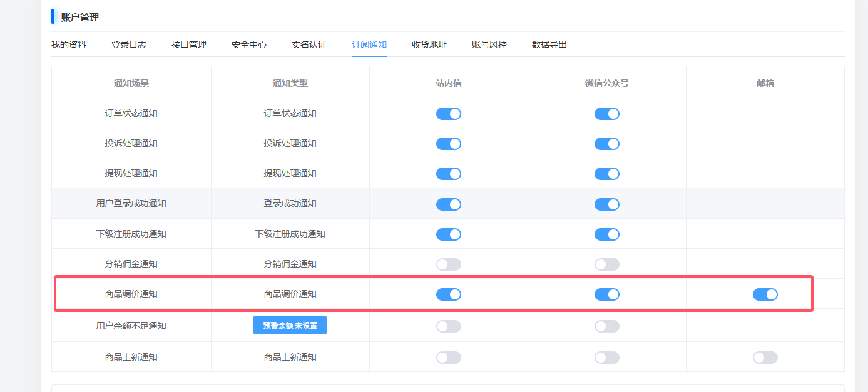Screen dimensions: 868x392
Task: Open the 我的资料 tab
Action: pyautogui.click(x=69, y=44)
